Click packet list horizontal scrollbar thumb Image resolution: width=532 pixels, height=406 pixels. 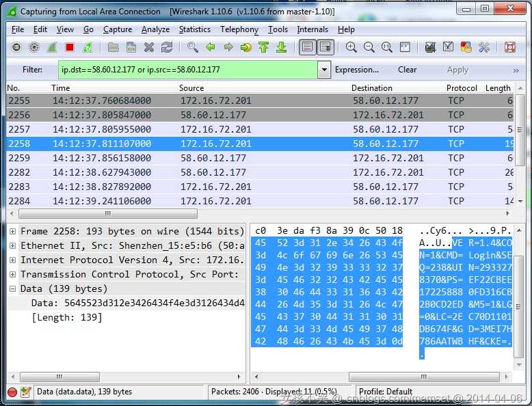pos(108,214)
